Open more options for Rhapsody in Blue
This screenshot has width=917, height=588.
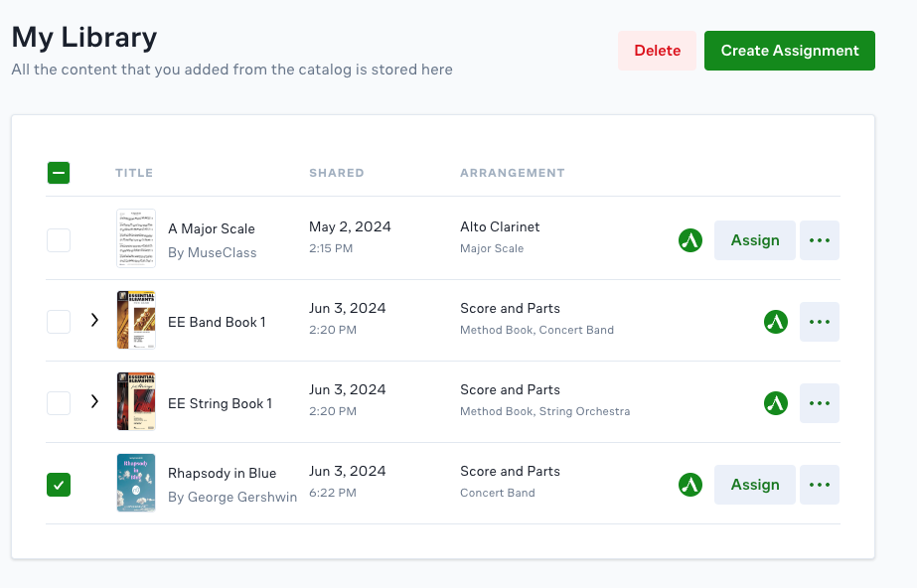point(819,484)
